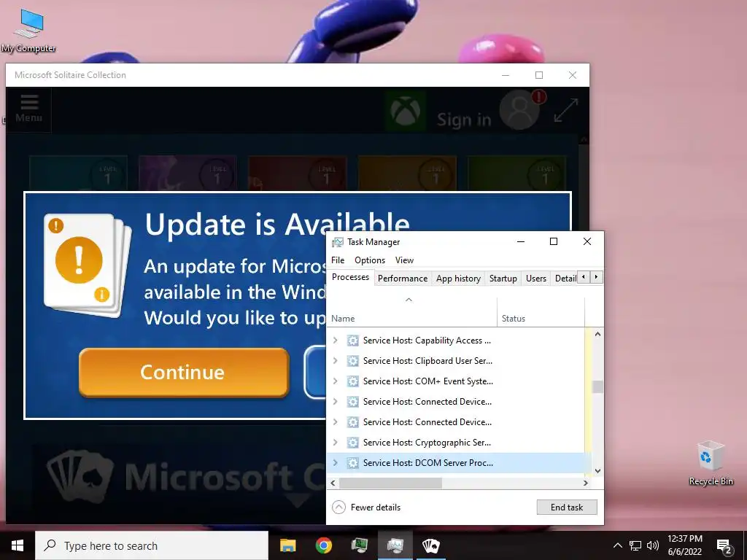Expand the first Service Host: Connected Device row
Image resolution: width=747 pixels, height=560 pixels.
(x=336, y=402)
